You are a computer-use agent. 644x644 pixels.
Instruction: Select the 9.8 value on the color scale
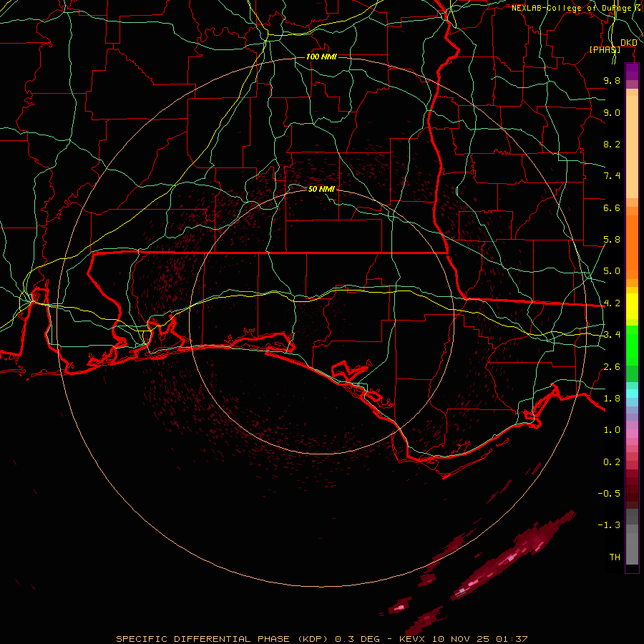coord(612,80)
